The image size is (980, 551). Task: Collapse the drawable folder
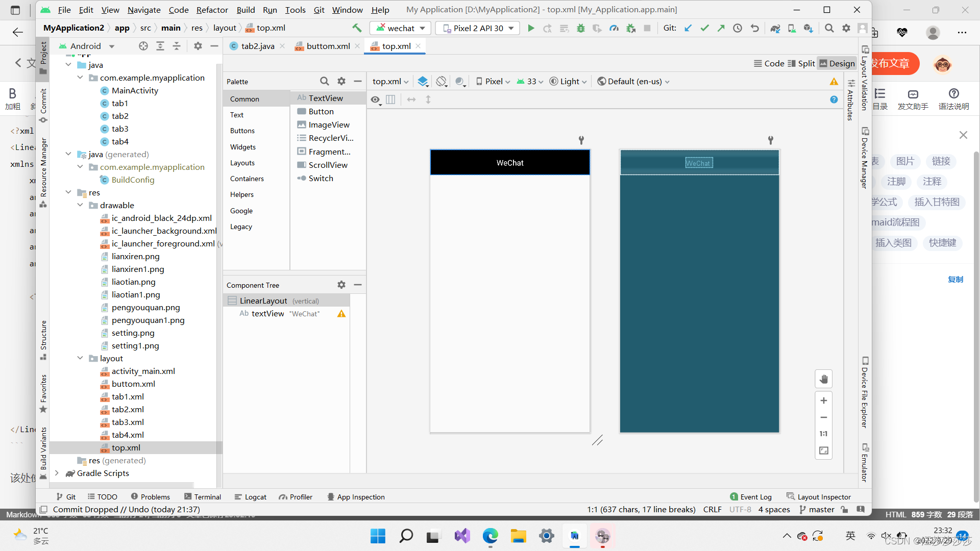[x=80, y=205]
